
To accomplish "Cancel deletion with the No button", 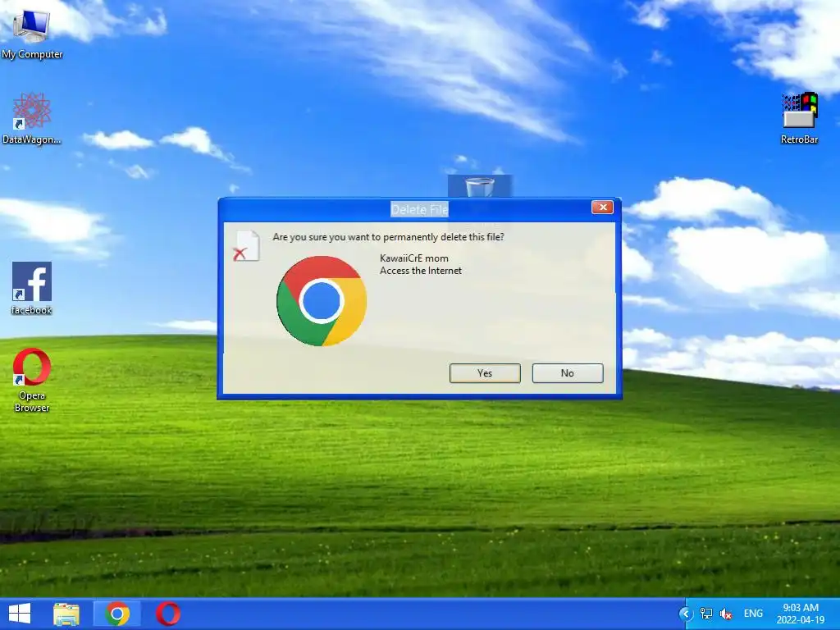I will point(568,373).
